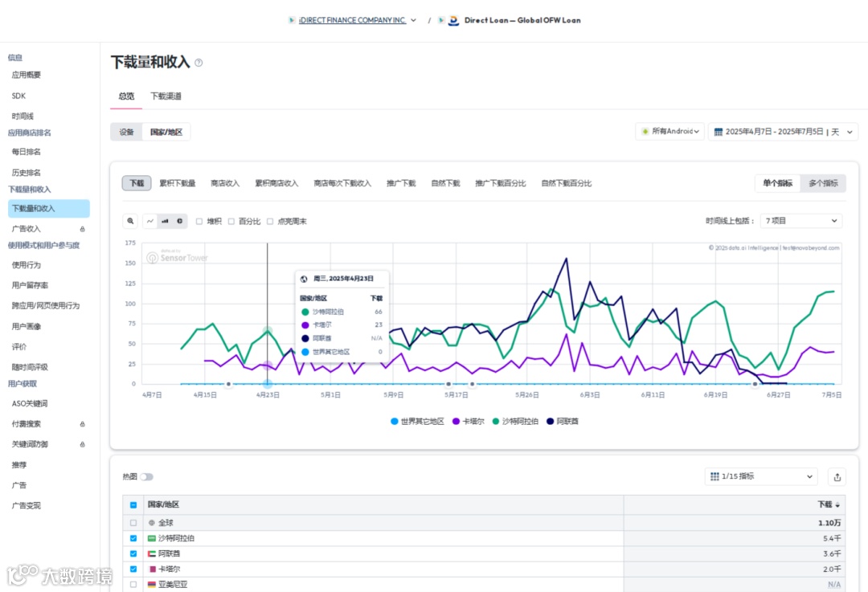Switch to line chart view icon
Image resolution: width=868 pixels, height=592 pixels.
[150, 221]
